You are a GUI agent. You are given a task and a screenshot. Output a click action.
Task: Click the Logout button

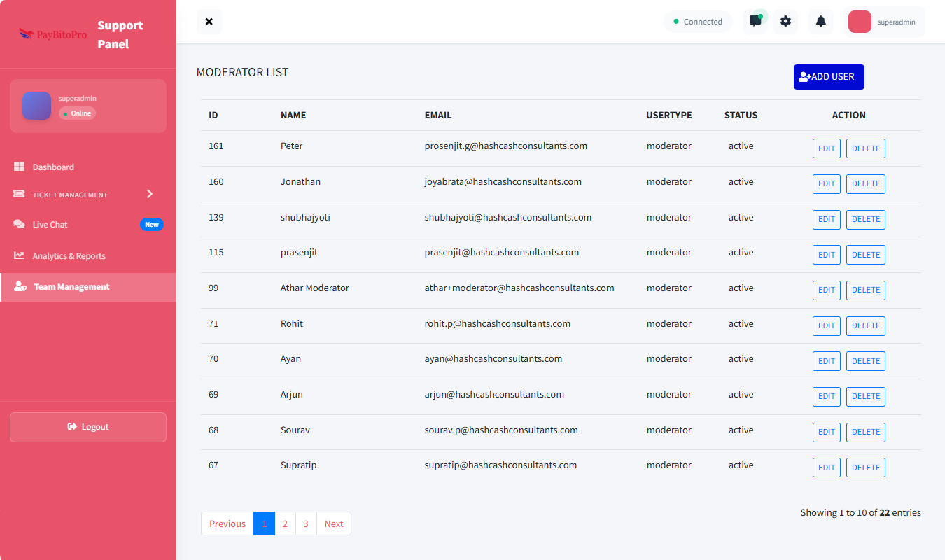click(88, 427)
